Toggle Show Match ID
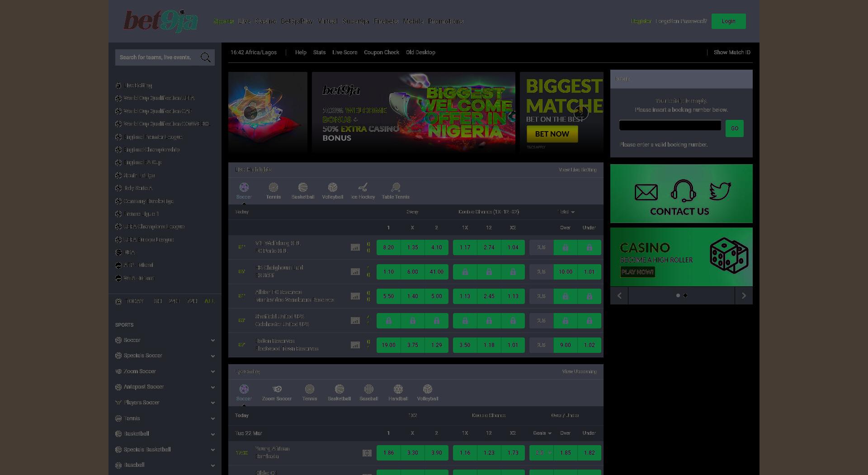Screen dimensions: 868x475 [732, 52]
